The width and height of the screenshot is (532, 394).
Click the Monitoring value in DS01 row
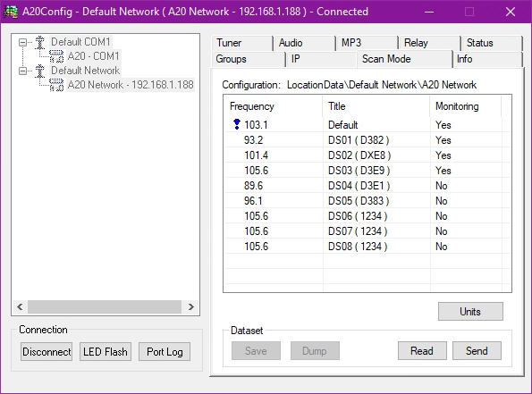click(x=443, y=140)
